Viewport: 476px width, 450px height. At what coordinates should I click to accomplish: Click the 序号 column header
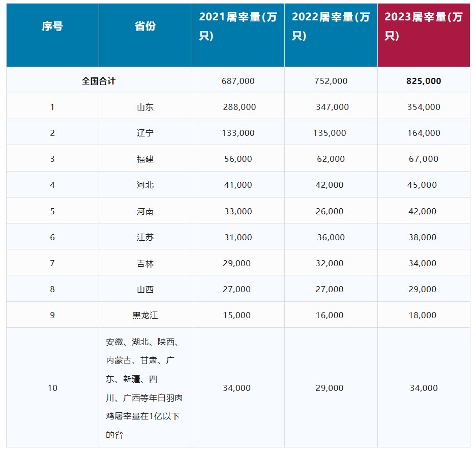pos(52,26)
